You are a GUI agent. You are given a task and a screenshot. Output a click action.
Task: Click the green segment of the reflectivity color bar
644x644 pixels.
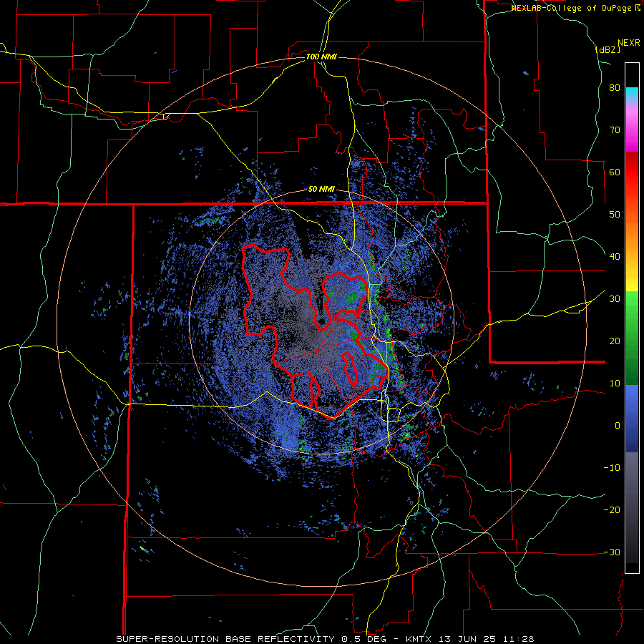632,338
